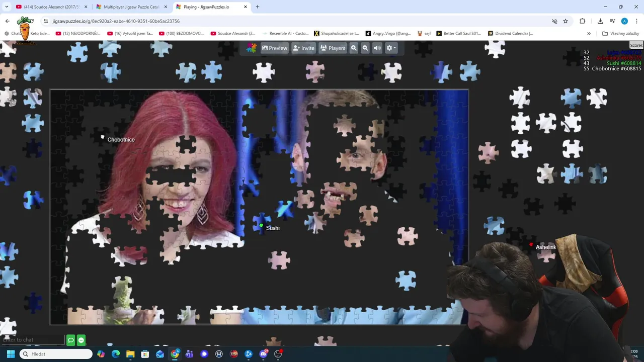Click the green minus hide-chat button

point(81,340)
